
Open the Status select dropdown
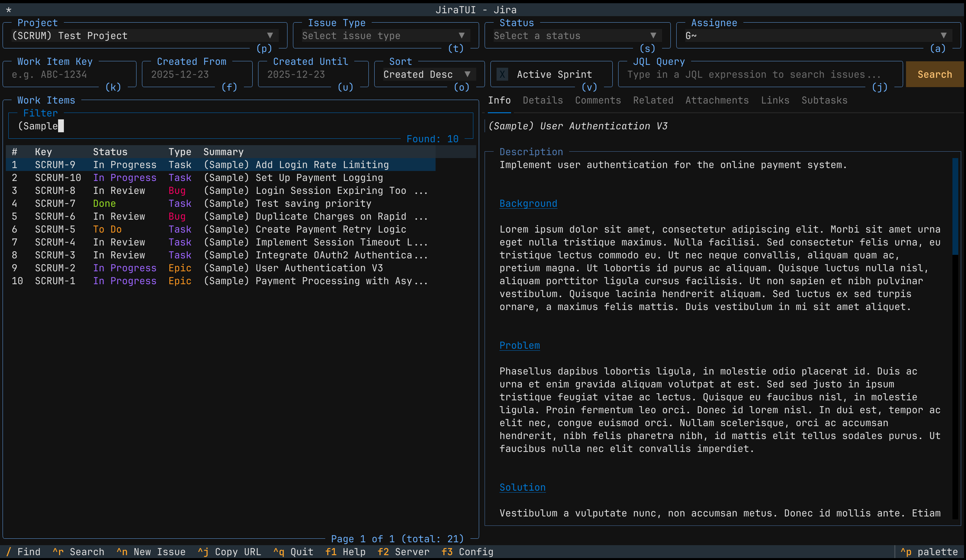point(575,36)
